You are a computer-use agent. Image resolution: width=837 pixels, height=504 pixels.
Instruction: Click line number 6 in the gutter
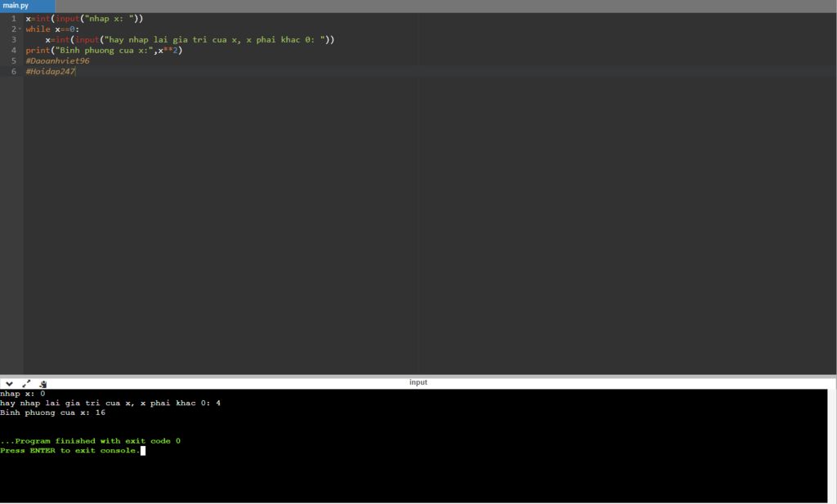(14, 71)
